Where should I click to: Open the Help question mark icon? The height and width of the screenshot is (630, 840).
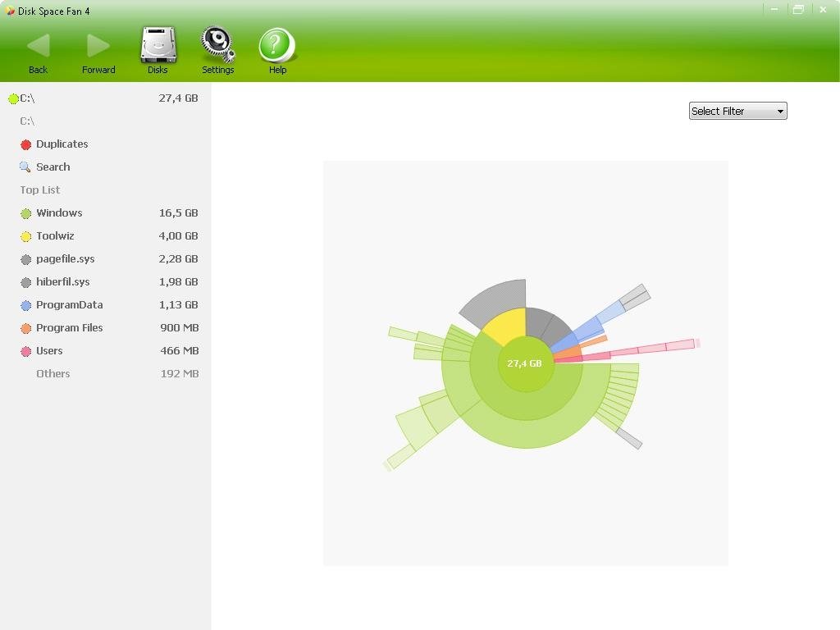click(277, 45)
